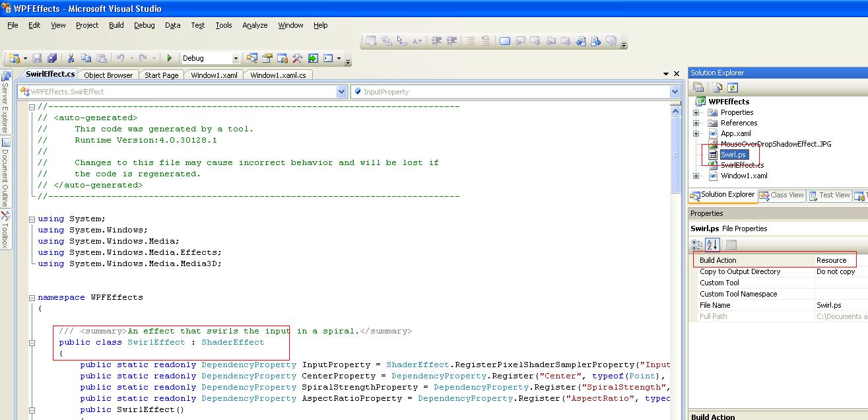Open the Properties window icon in Solution Explorer
Screen dimensions: 868x420
(698, 87)
